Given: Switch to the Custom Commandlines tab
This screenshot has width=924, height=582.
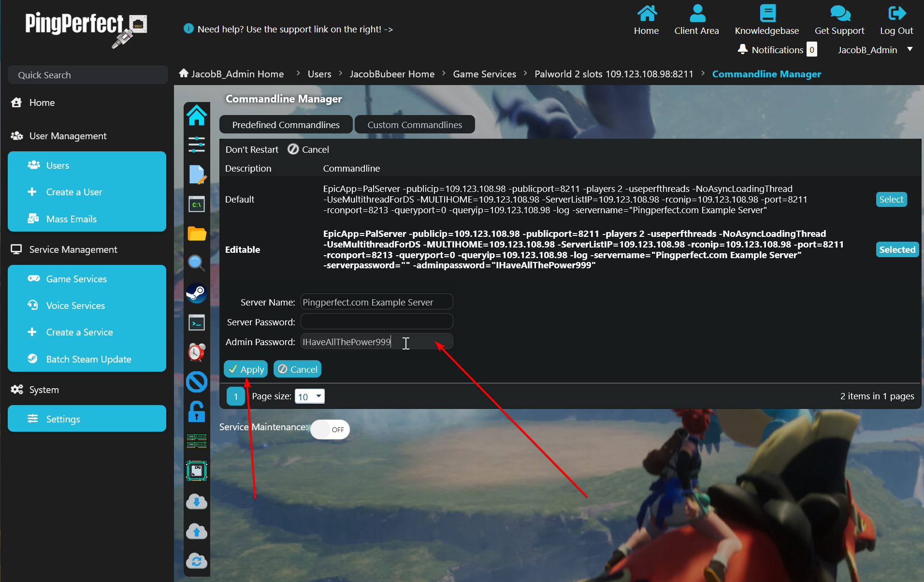Looking at the screenshot, I should coord(415,125).
